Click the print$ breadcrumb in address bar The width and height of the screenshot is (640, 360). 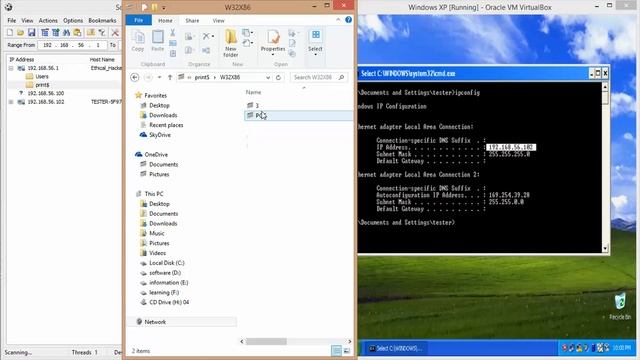[x=202, y=77]
